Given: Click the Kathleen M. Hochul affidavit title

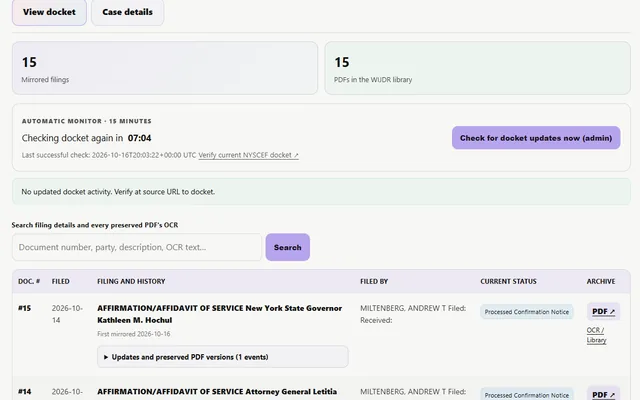Looking at the screenshot, I should 220,314.
